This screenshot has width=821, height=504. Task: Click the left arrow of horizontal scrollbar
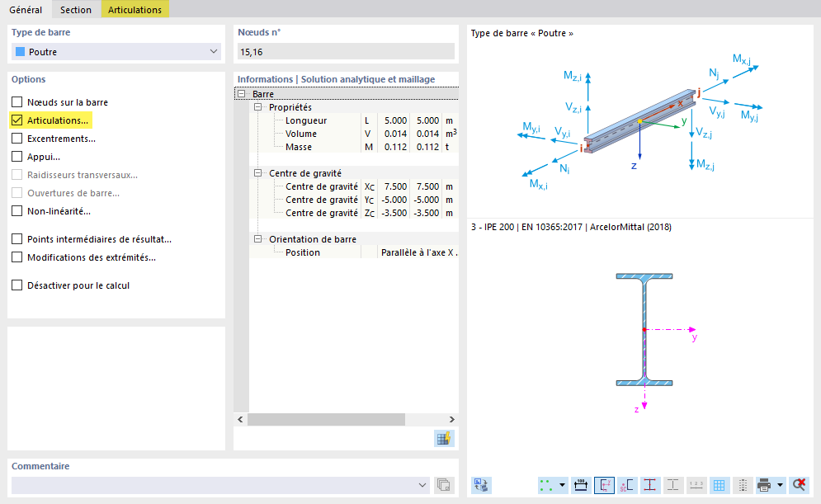coord(240,419)
